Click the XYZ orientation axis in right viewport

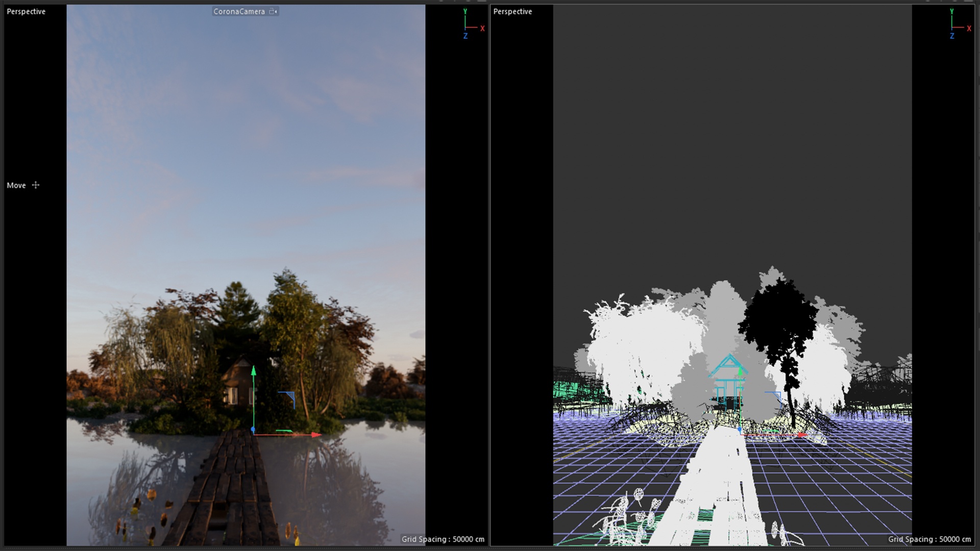pos(957,24)
